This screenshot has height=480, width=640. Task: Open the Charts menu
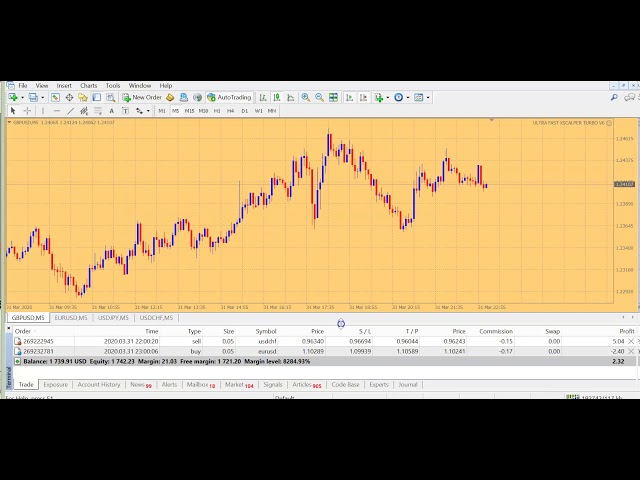pyautogui.click(x=88, y=85)
